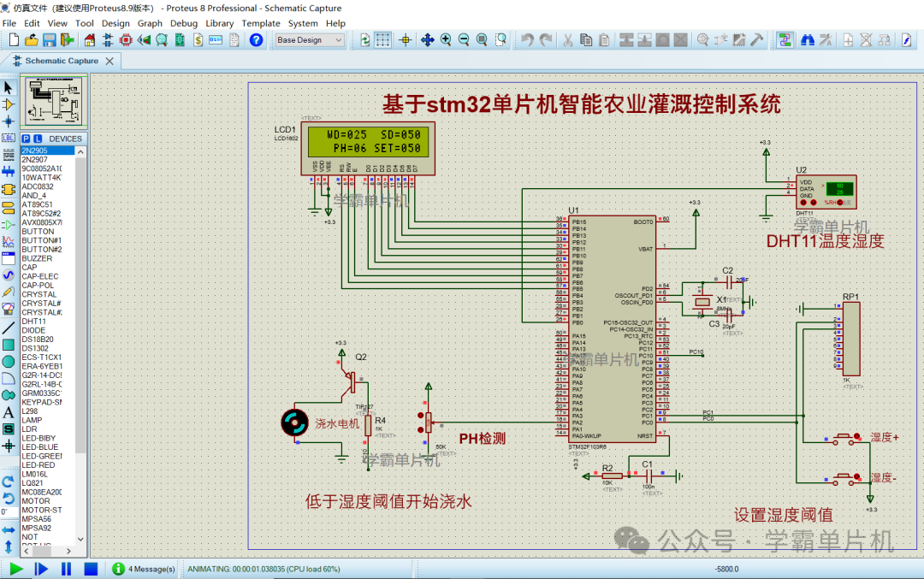Click the 4 Messages status bar link
Screen dimensions: 924x579
point(150,567)
